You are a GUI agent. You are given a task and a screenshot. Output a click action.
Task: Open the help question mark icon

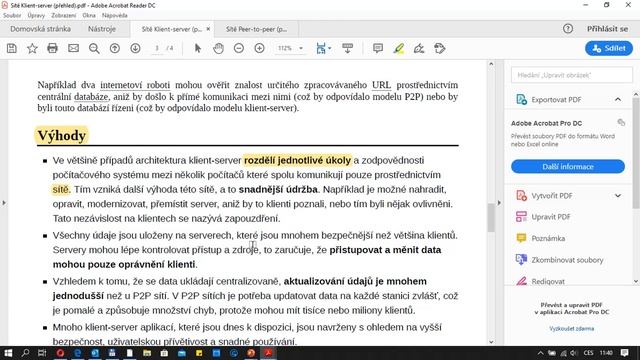click(568, 29)
